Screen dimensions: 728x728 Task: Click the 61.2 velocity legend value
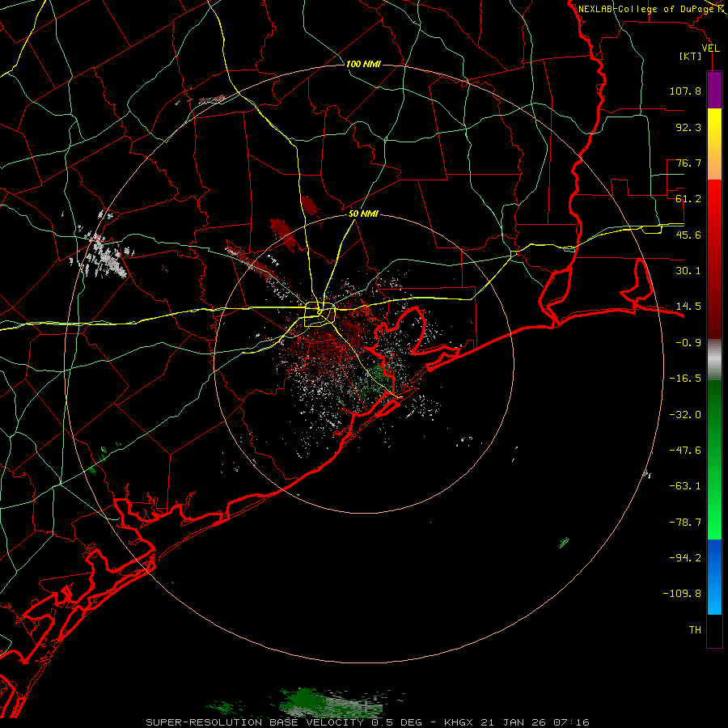[x=688, y=199]
